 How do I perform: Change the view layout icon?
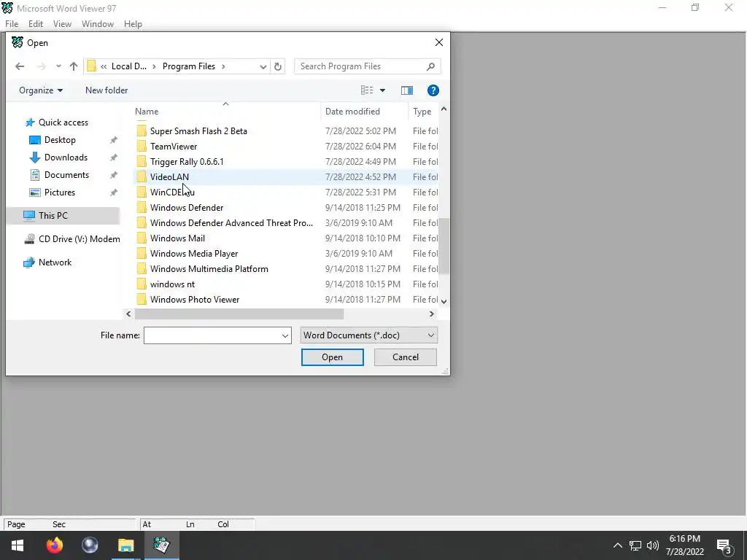[367, 90]
